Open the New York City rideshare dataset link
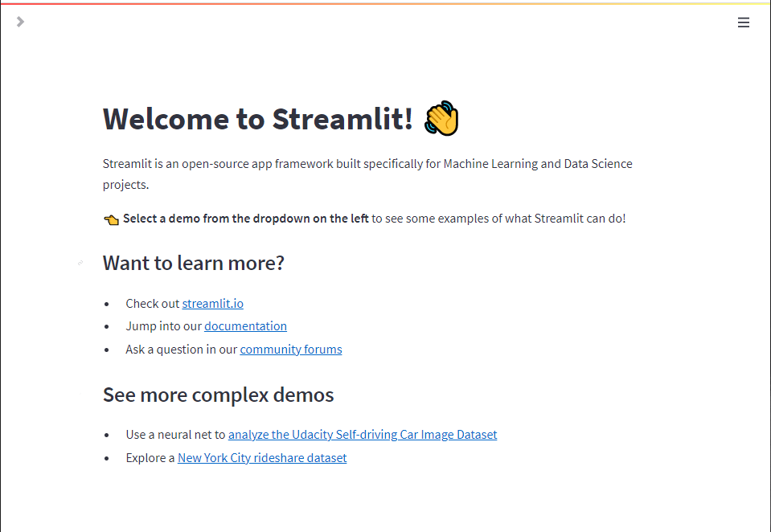Image resolution: width=771 pixels, height=532 pixels. 262,458
